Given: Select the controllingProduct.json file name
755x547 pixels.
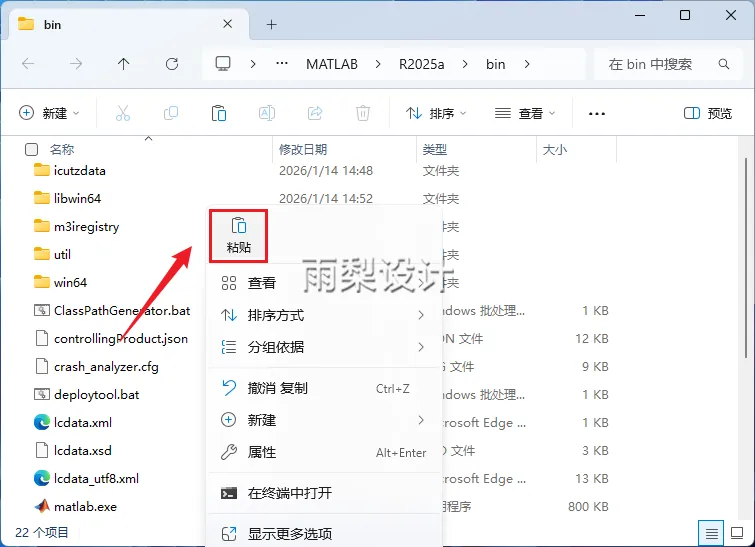Looking at the screenshot, I should point(121,339).
